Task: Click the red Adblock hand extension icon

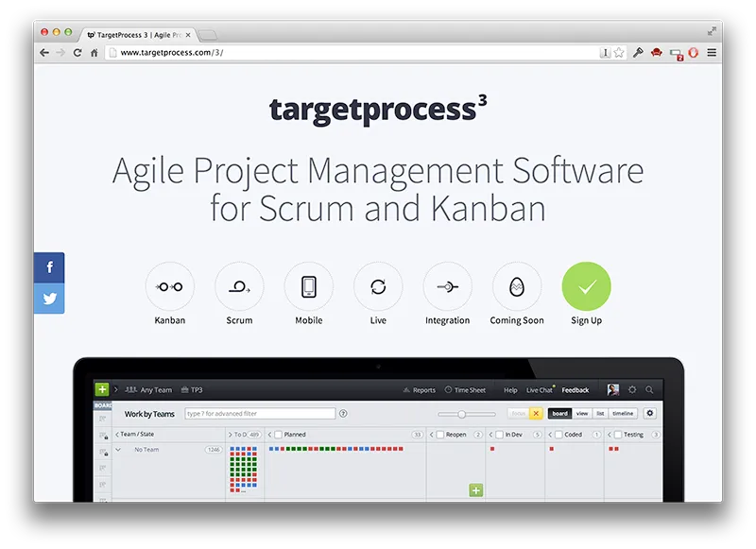Action: (x=694, y=53)
